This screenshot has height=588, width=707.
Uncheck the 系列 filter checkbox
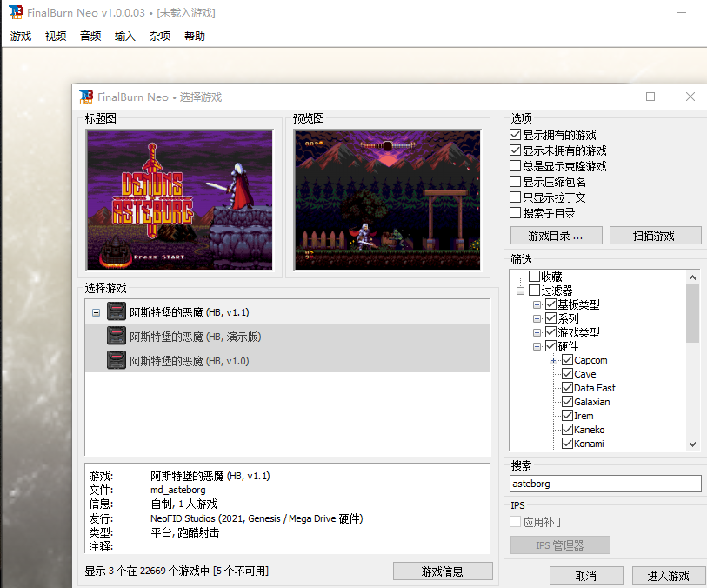pos(551,318)
